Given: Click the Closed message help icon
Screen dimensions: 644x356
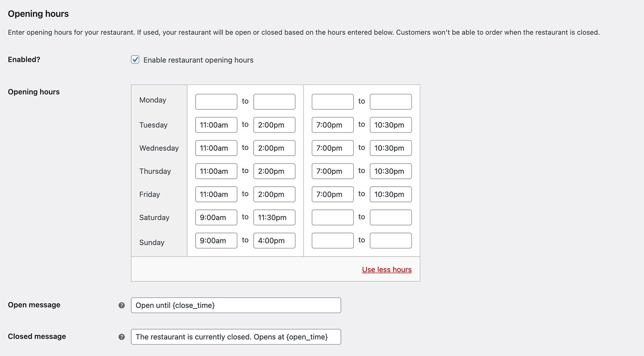Looking at the screenshot, I should point(122,337).
